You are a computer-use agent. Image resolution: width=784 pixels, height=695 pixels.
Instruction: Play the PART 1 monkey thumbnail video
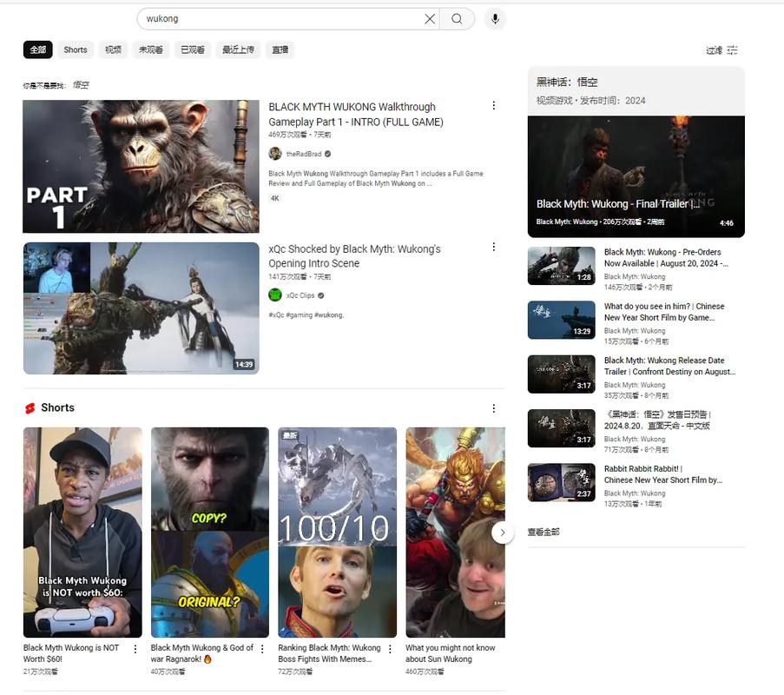(x=141, y=166)
